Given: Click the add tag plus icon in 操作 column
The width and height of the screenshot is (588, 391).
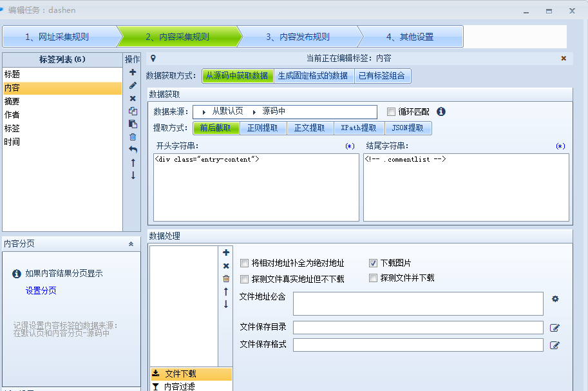Looking at the screenshot, I should click(133, 72).
